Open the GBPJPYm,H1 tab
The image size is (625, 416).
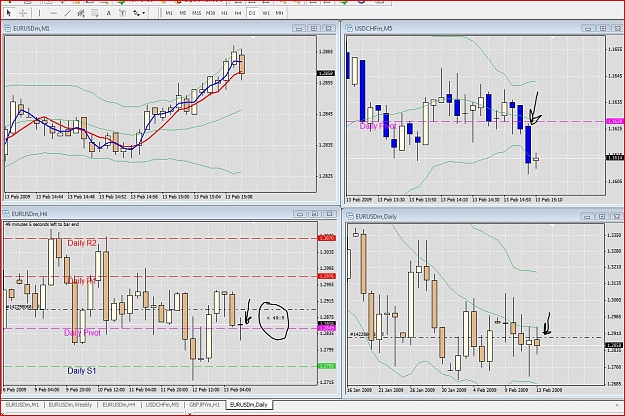click(x=204, y=404)
